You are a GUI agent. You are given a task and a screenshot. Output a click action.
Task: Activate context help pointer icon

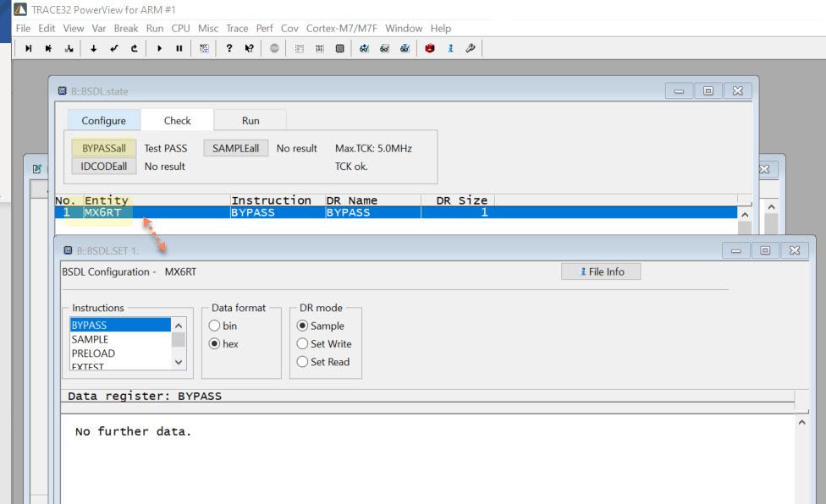pos(249,48)
